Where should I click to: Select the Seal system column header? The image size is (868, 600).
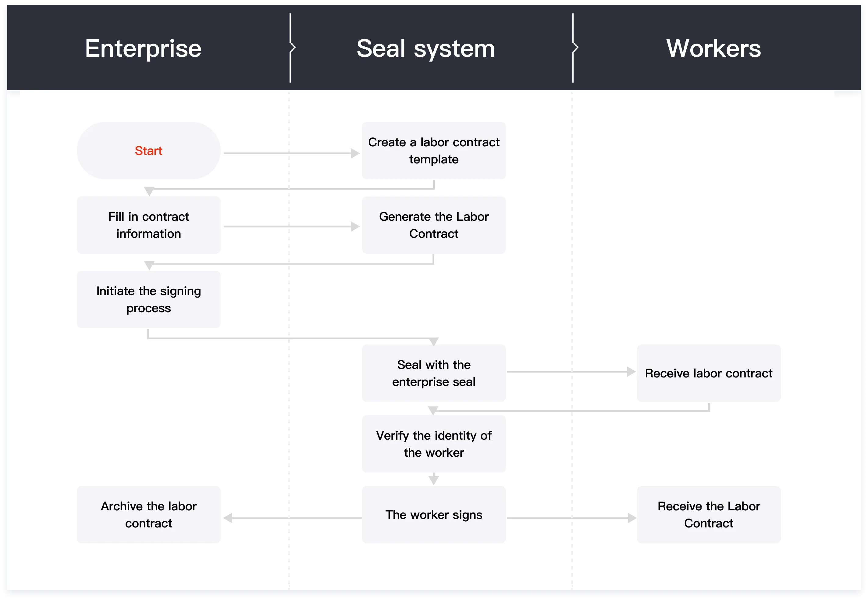click(x=425, y=48)
